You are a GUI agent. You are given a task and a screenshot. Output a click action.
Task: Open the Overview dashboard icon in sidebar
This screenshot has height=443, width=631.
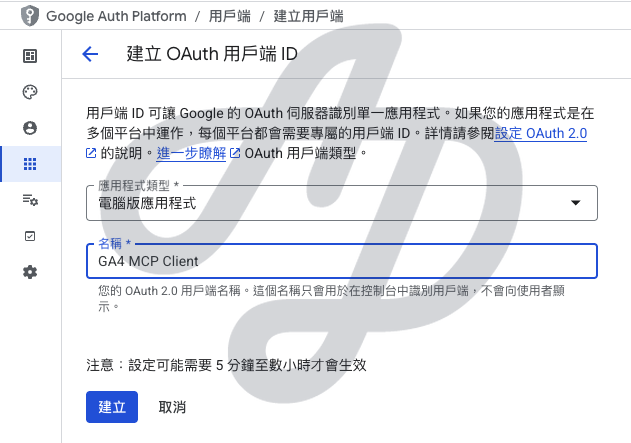(x=30, y=56)
